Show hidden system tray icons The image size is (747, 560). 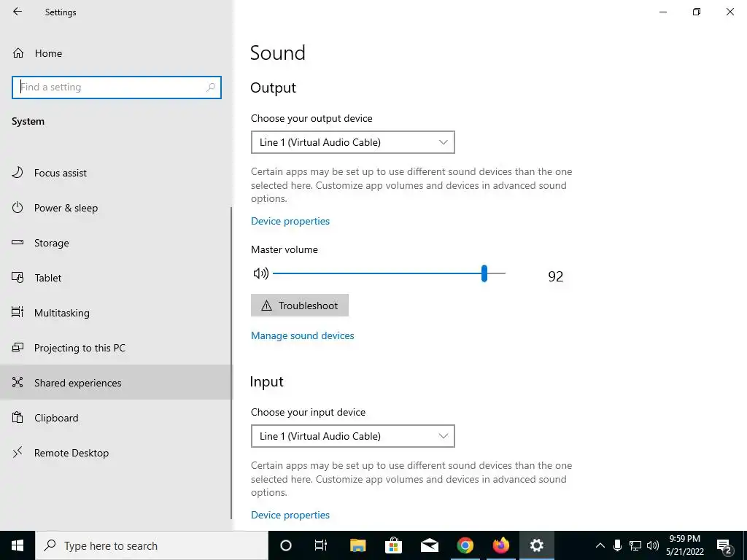click(x=600, y=545)
